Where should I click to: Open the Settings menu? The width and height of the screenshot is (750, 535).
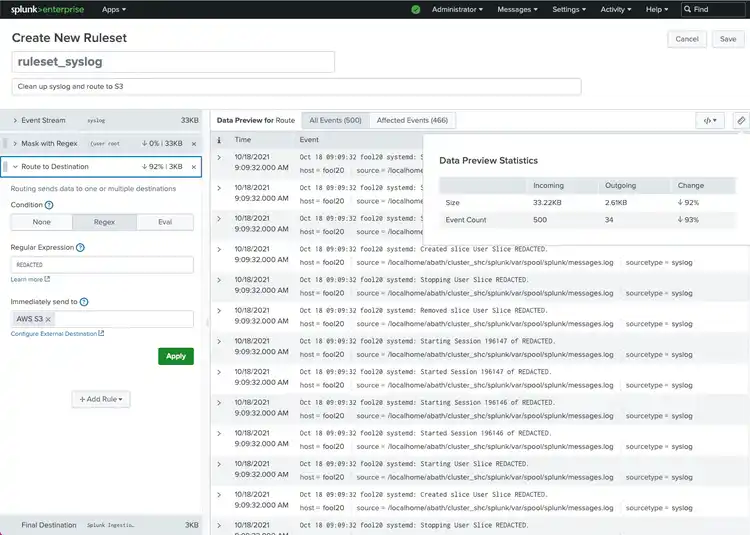569,9
